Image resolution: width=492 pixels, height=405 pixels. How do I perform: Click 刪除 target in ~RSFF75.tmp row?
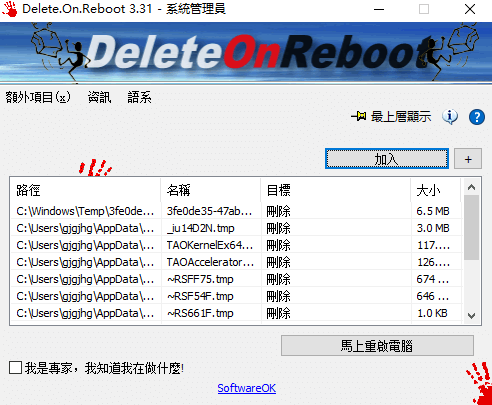[278, 279]
